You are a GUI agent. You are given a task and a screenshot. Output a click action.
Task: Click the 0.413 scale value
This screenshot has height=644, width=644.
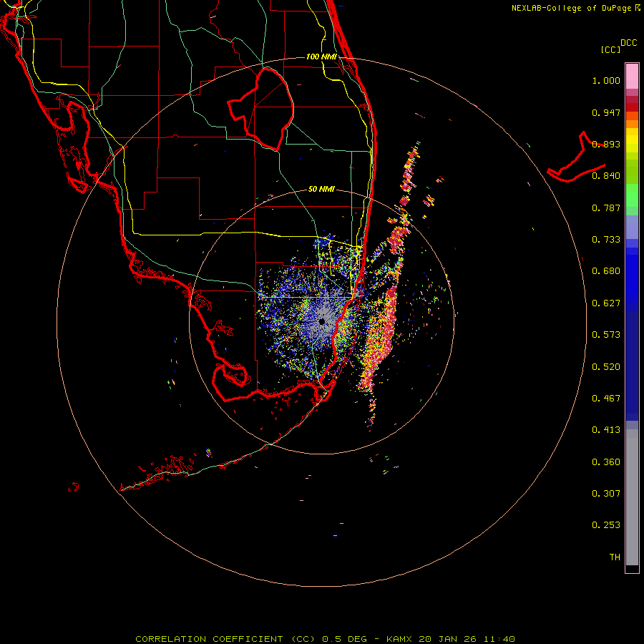[606, 430]
